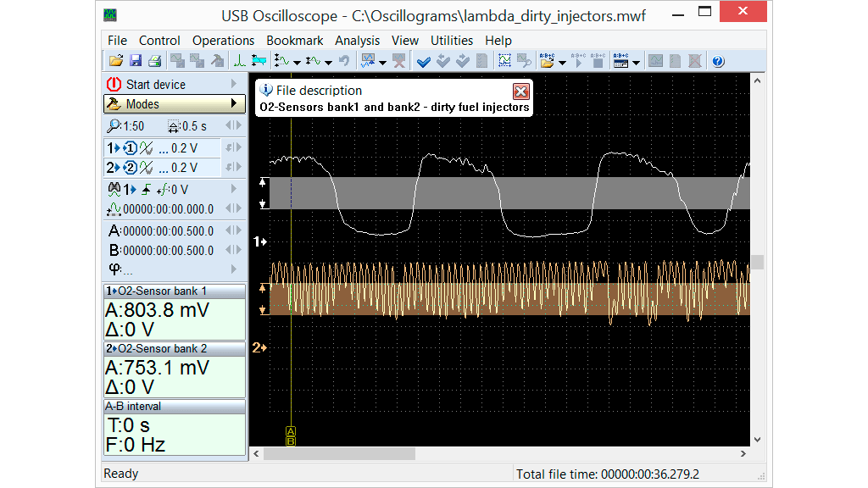Click the 0.5 s time scale value
This screenshot has width=868, height=488.
[x=194, y=126]
